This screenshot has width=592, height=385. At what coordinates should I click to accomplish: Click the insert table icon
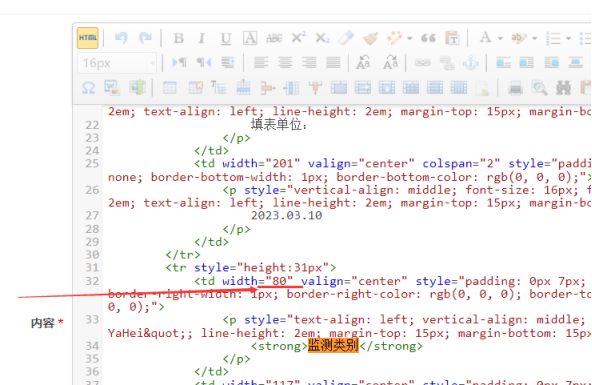pyautogui.click(x=170, y=88)
